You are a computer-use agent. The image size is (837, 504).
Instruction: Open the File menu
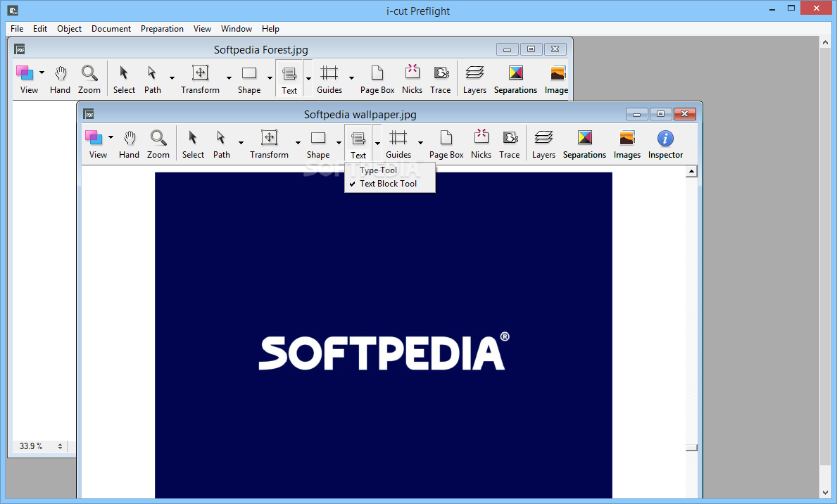pyautogui.click(x=17, y=29)
